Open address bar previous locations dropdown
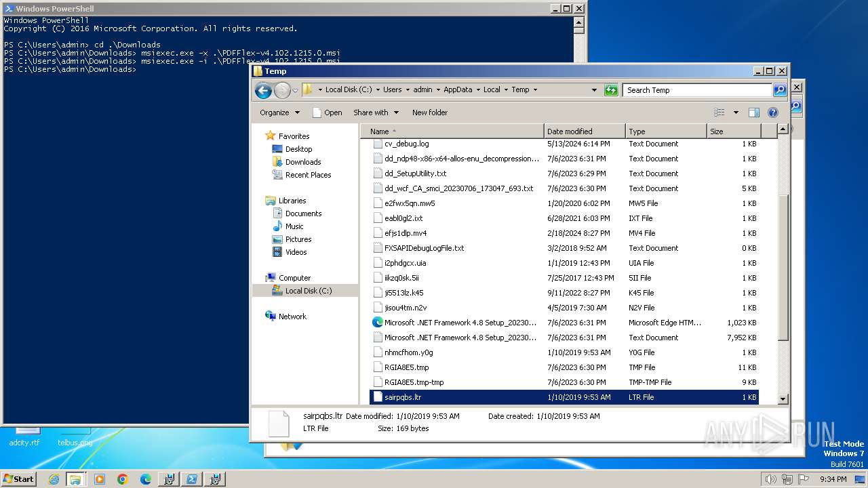Viewport: 868px width, 488px height. [x=595, y=90]
